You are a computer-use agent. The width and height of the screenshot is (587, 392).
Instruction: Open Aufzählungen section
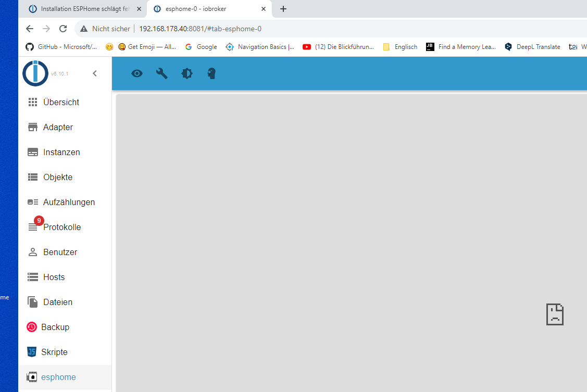click(x=65, y=203)
